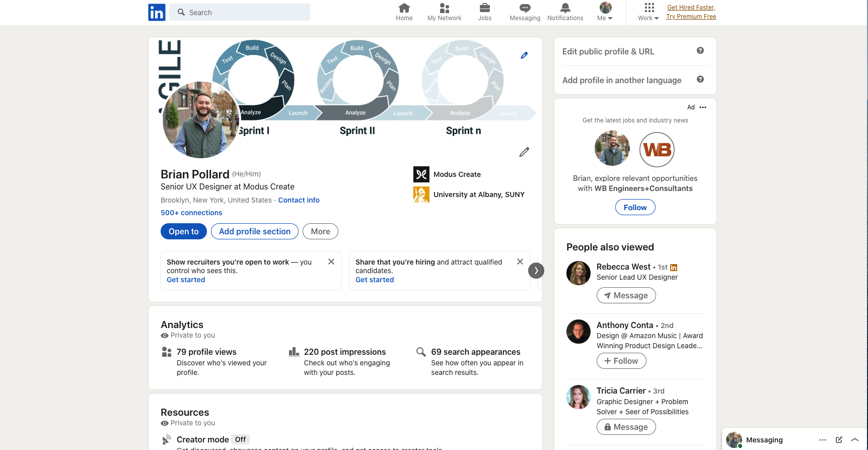
Task: Edit profile intro with the pencil icon
Action: click(524, 152)
